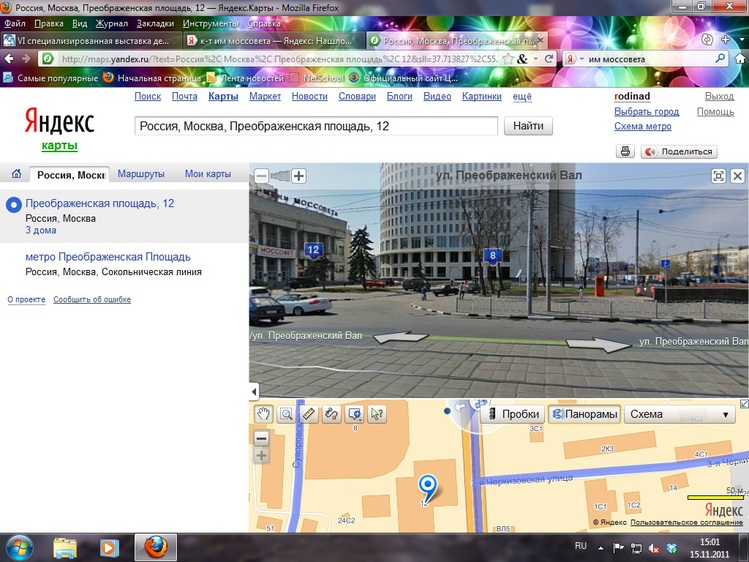Zoom in the map with plus button
Image resolution: width=749 pixels, height=562 pixels.
(x=261, y=456)
